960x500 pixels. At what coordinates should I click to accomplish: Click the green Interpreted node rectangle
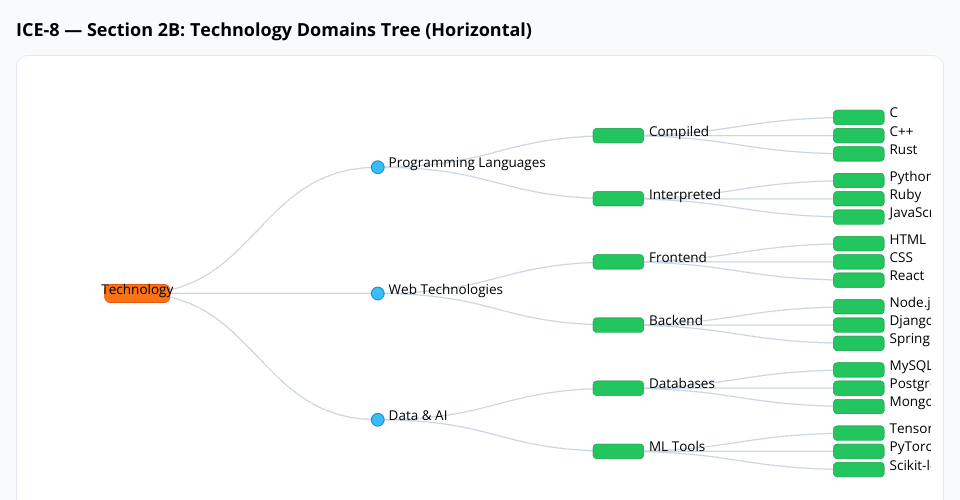tap(618, 198)
